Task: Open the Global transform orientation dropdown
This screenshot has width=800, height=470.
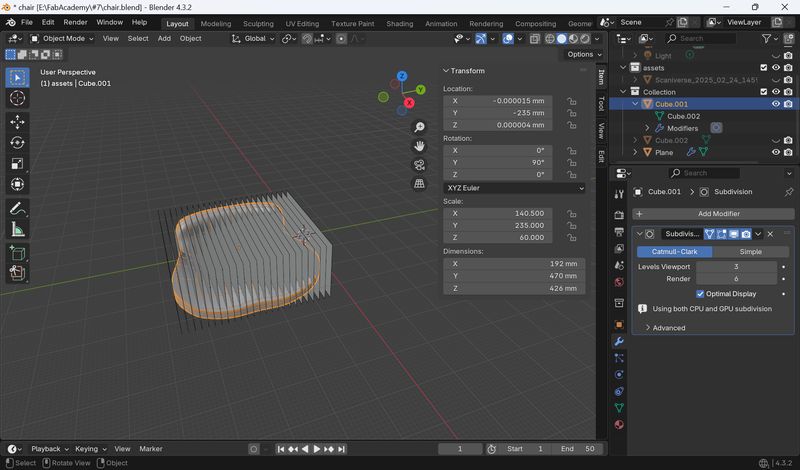Action: pyautogui.click(x=253, y=39)
